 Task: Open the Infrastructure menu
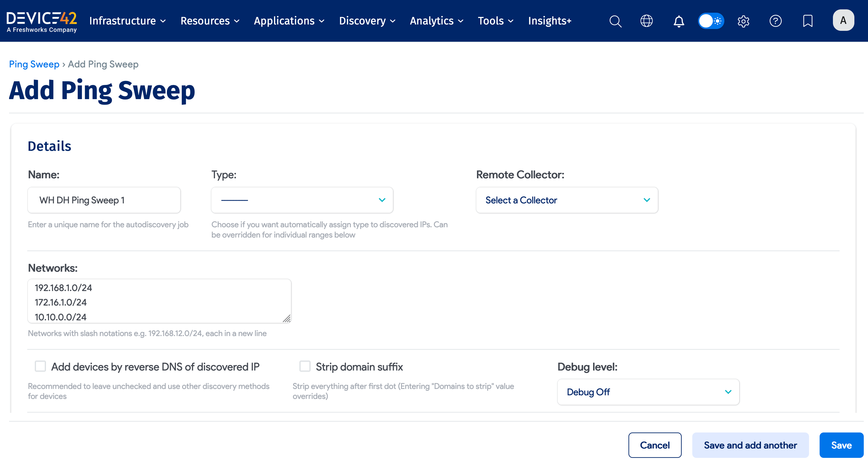tap(127, 21)
